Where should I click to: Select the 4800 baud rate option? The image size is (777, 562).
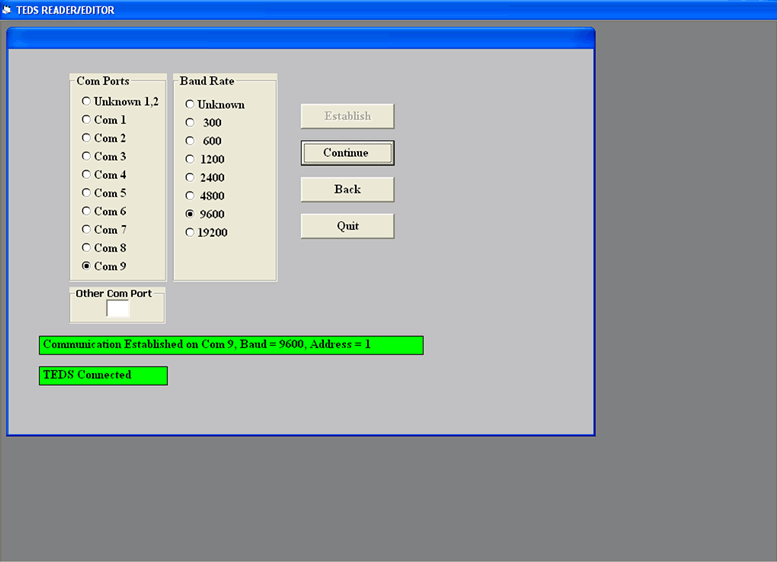coord(190,196)
